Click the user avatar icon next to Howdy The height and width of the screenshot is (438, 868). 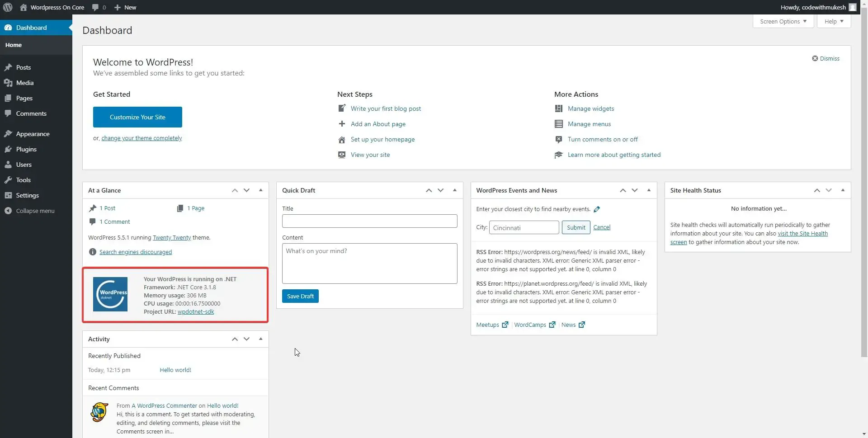(853, 7)
